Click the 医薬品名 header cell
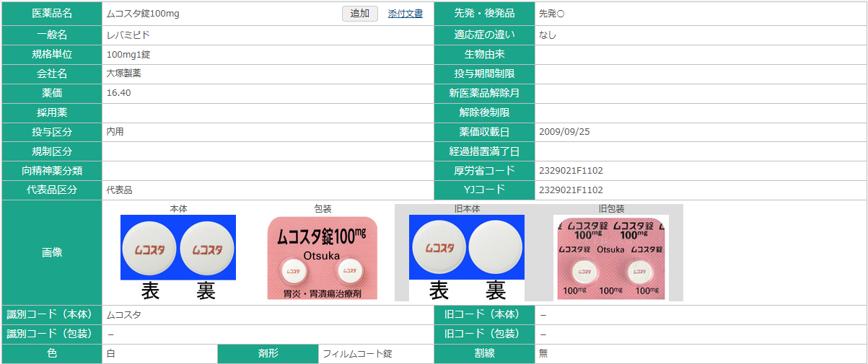 click(52, 14)
